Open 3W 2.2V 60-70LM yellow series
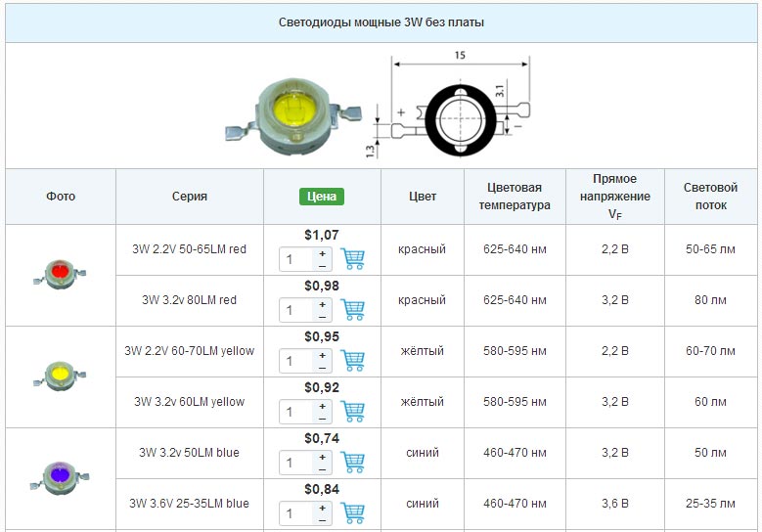 (190, 351)
